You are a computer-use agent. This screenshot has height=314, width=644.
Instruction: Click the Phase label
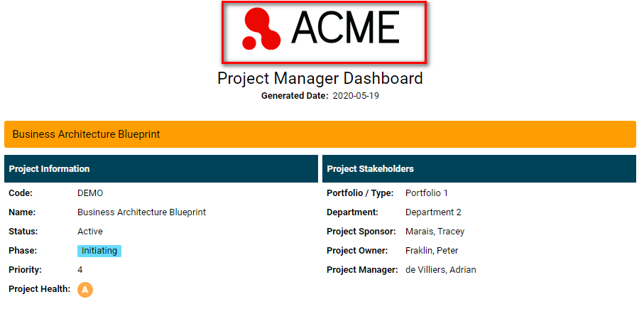point(23,251)
